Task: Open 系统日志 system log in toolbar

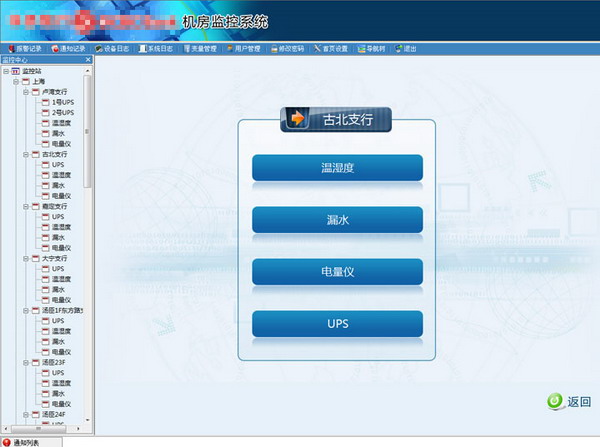Action: (x=157, y=48)
